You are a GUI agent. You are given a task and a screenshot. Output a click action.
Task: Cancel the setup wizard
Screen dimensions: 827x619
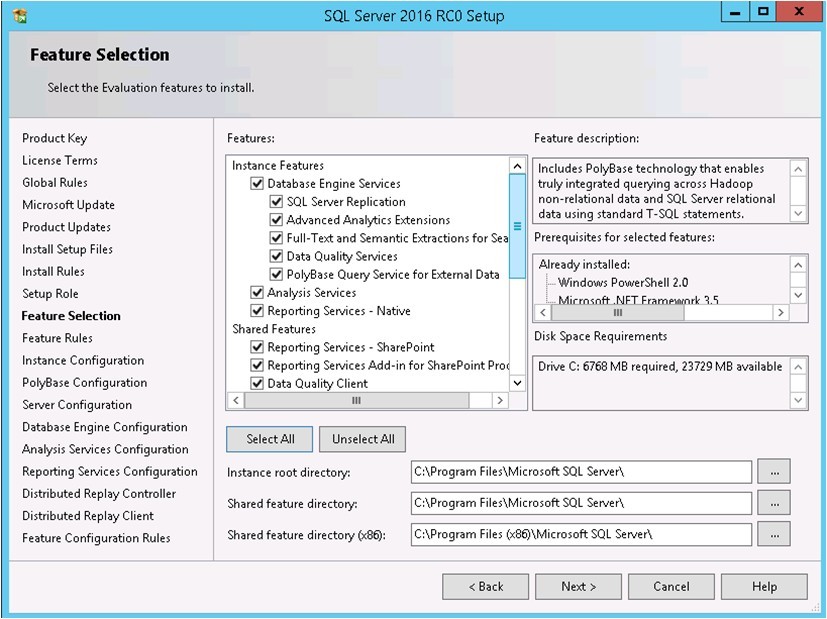pos(671,587)
